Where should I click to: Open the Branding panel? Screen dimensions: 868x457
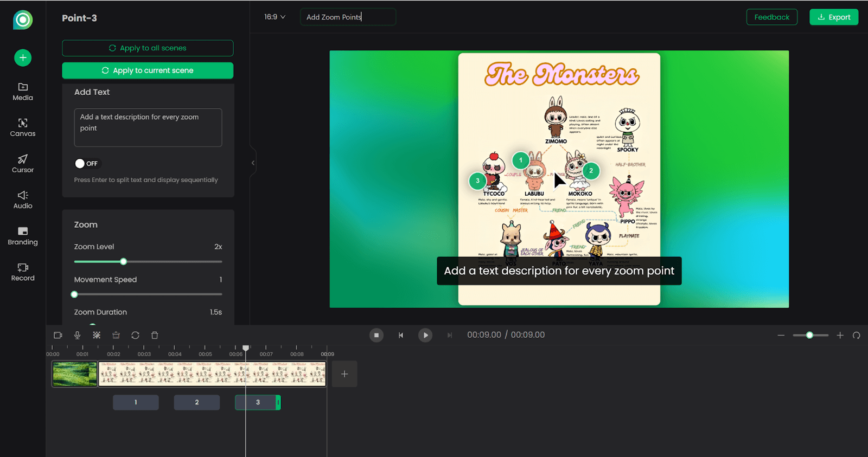click(x=23, y=236)
